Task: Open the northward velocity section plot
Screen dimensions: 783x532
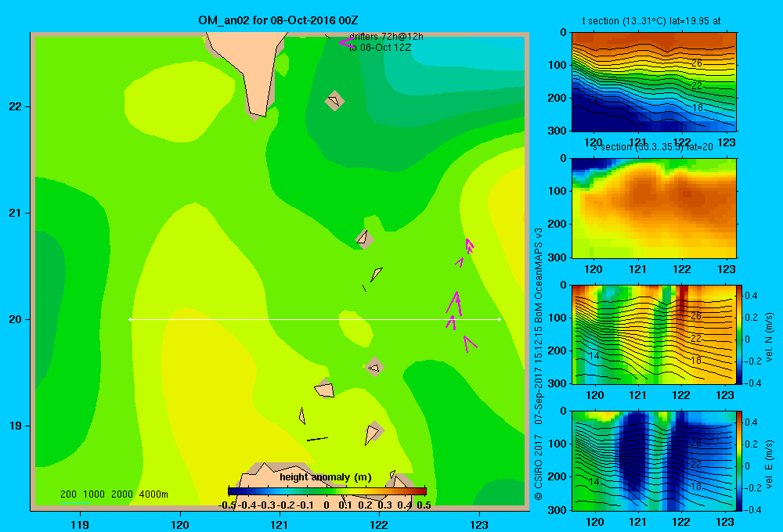Action: pyautogui.click(x=654, y=334)
